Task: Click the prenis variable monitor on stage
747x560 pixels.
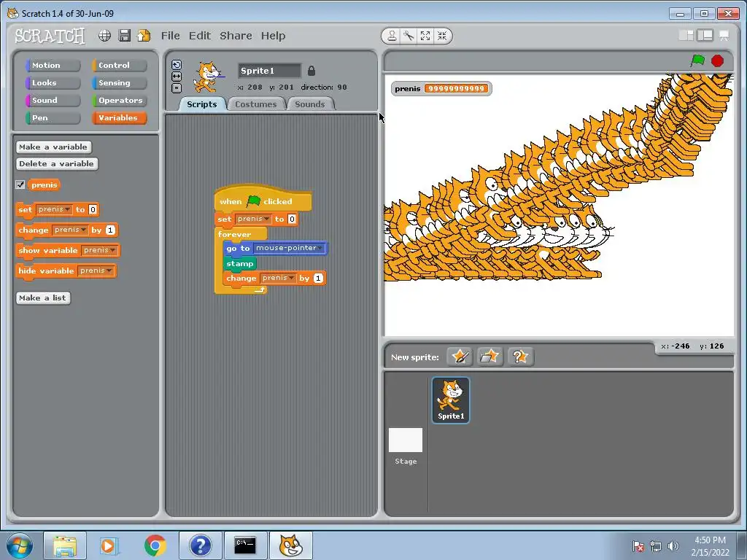Action: [441, 88]
